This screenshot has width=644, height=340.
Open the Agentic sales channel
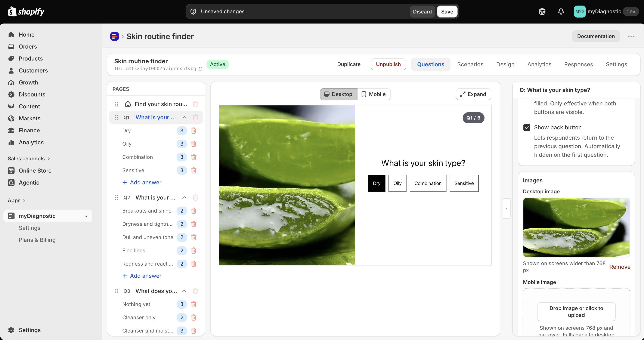[29, 182]
